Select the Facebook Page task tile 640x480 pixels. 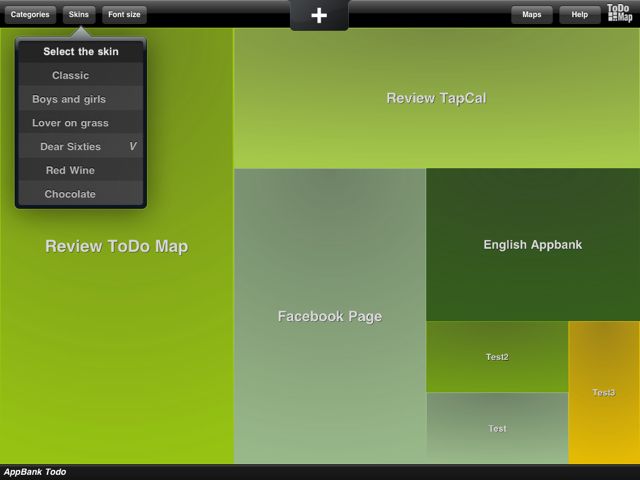[x=330, y=316]
